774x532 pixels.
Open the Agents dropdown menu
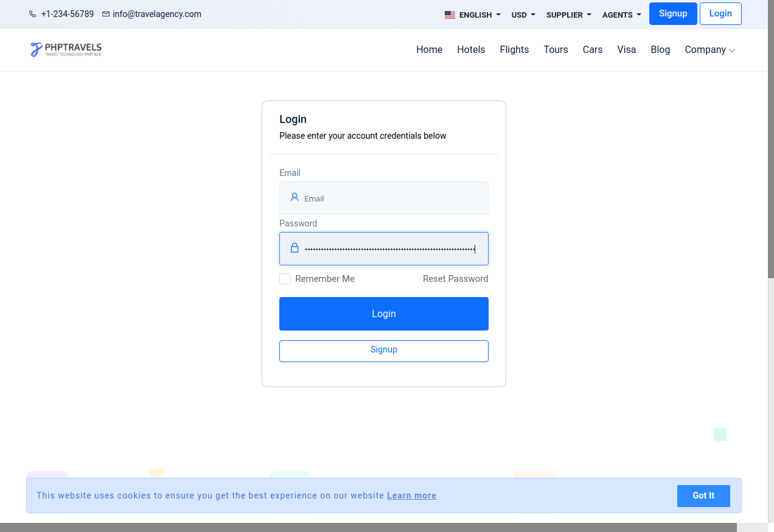click(x=621, y=15)
